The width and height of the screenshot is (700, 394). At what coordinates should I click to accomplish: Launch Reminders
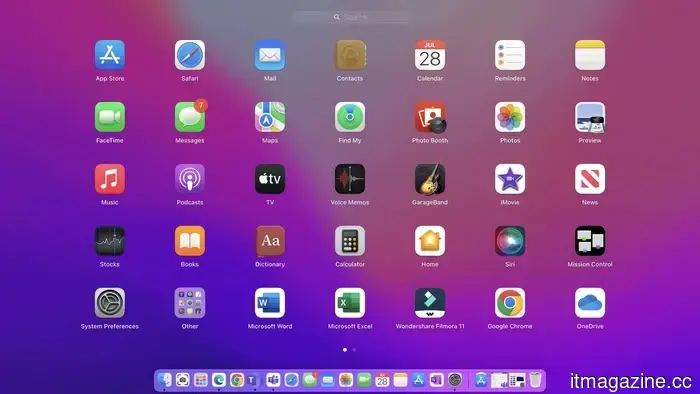tap(510, 55)
